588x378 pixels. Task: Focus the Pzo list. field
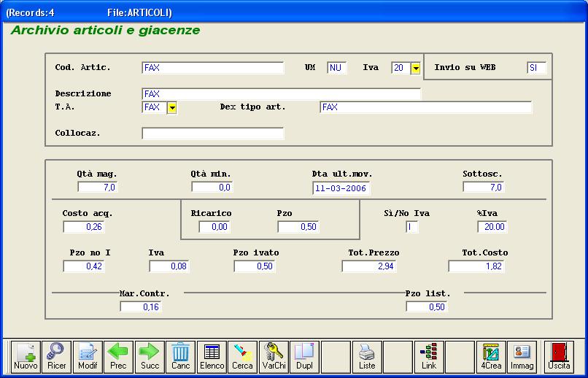427,306
